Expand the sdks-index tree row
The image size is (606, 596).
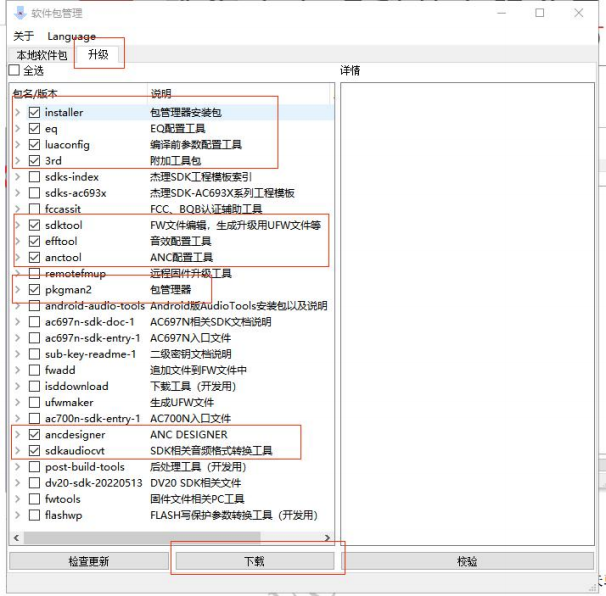pos(17,177)
